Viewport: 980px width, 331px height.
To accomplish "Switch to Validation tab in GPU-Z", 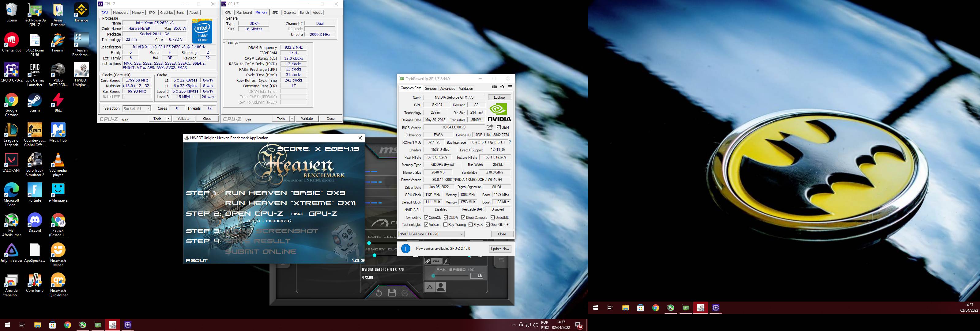I will tap(466, 88).
